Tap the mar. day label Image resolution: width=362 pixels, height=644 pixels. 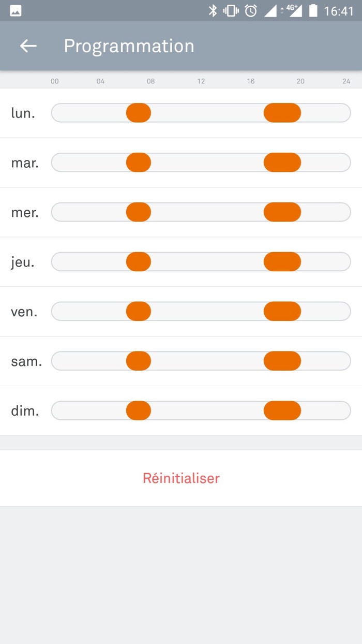tap(25, 163)
